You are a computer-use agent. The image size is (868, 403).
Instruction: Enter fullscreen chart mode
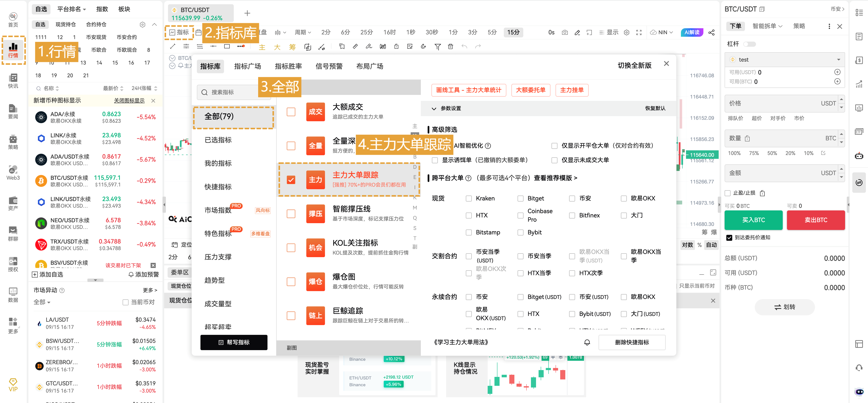pyautogui.click(x=639, y=32)
